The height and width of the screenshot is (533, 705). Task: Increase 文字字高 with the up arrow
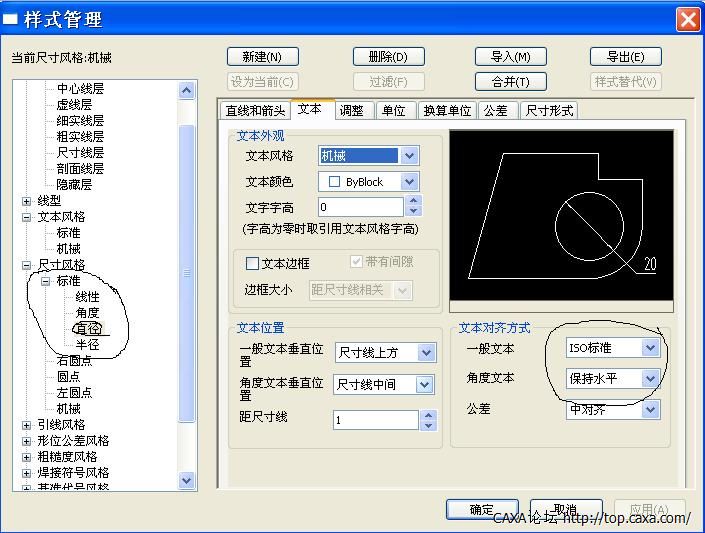pyautogui.click(x=414, y=201)
